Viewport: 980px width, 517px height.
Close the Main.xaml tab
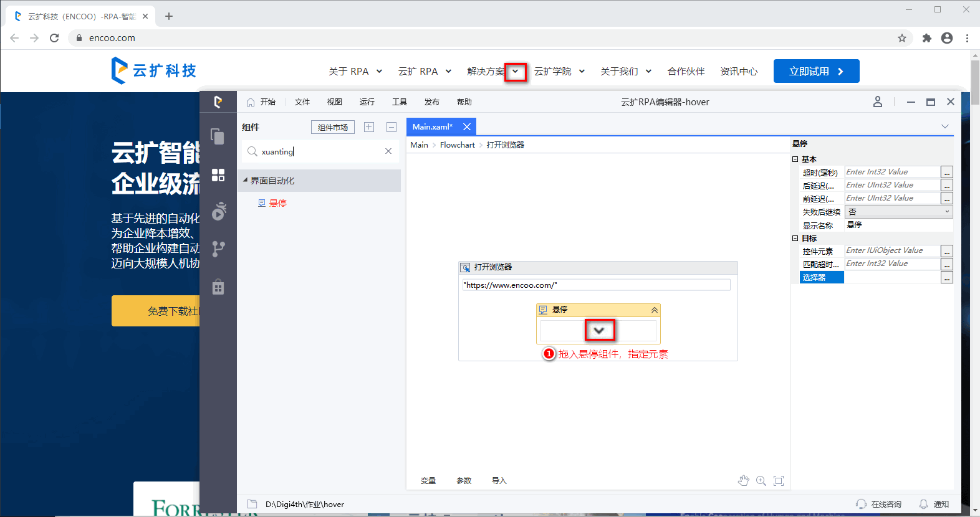[466, 126]
